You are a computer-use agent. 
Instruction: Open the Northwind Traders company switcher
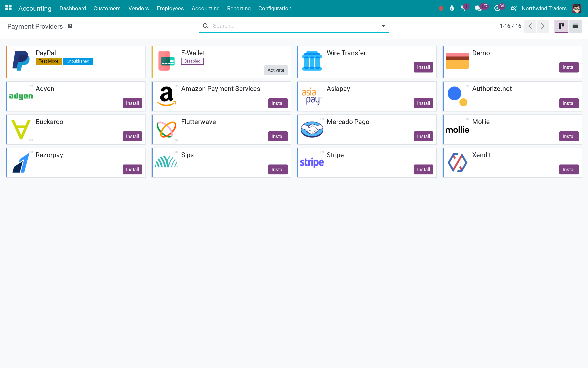(544, 8)
